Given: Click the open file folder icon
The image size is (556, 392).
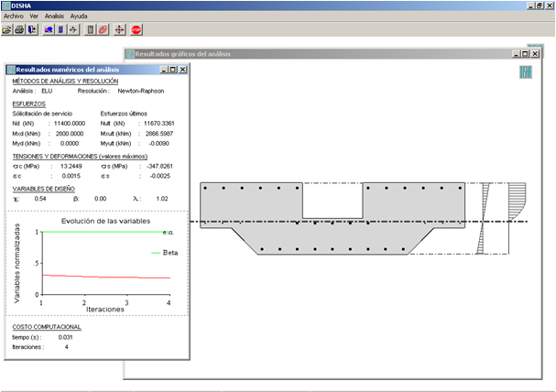Looking at the screenshot, I should [x=6, y=30].
